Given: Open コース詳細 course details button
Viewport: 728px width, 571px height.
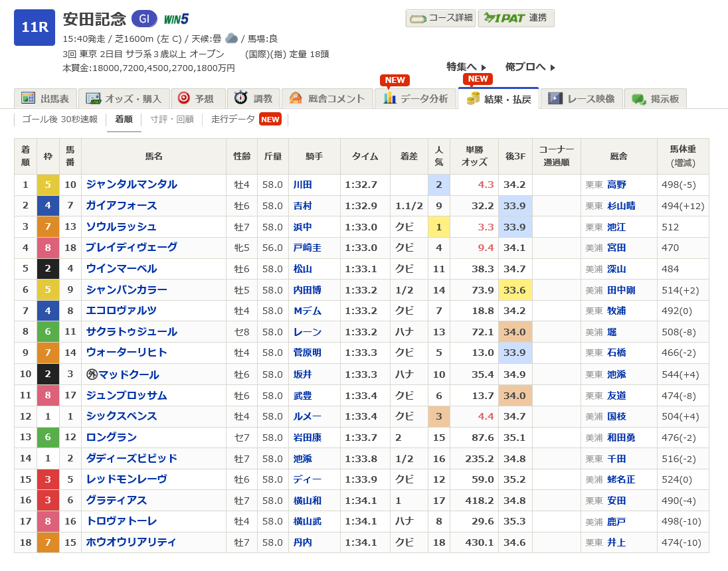Looking at the screenshot, I should coord(440,18).
